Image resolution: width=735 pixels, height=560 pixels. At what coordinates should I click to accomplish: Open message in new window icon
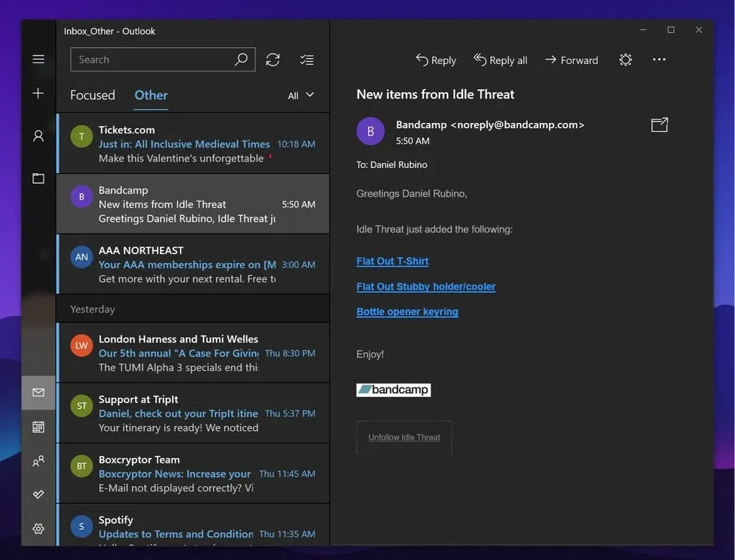pos(659,125)
